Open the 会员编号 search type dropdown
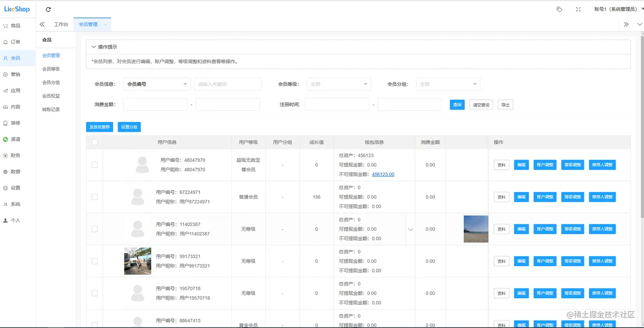Viewport: 644px width, 328px height. tap(157, 84)
